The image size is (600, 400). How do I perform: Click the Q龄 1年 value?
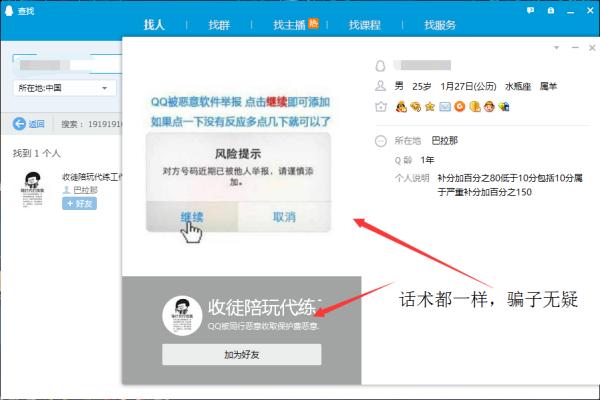tap(427, 160)
